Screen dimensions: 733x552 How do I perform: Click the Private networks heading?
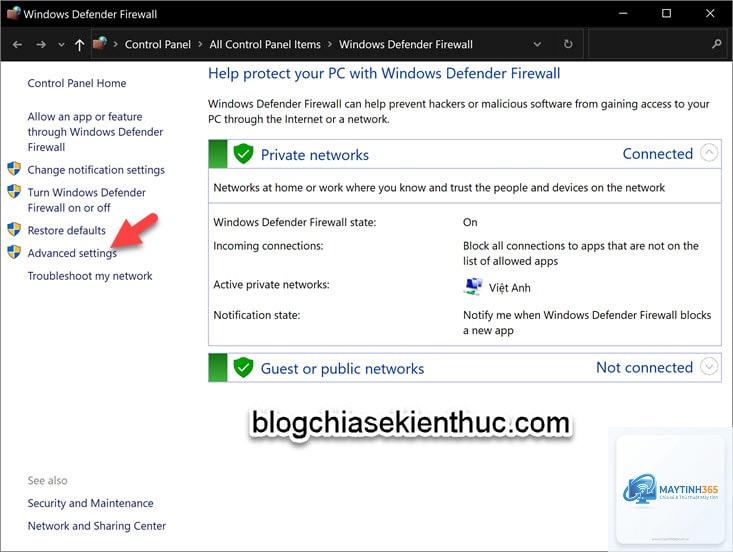click(315, 155)
